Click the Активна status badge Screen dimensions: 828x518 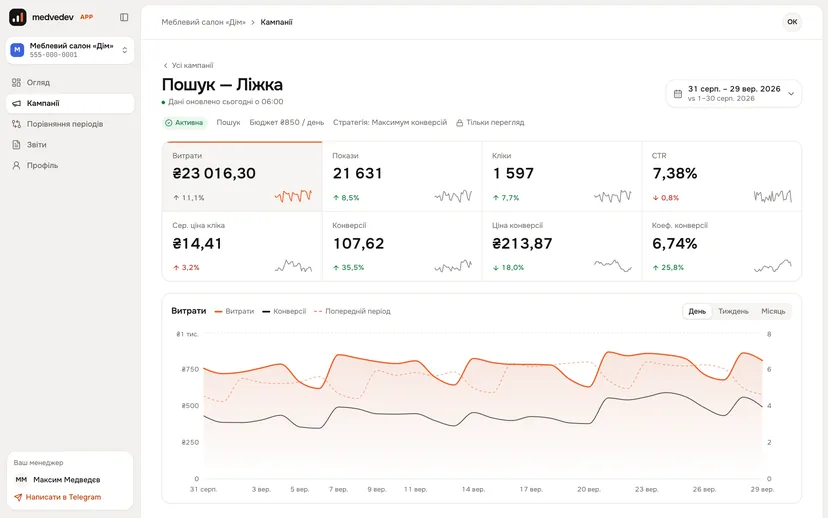(184, 123)
